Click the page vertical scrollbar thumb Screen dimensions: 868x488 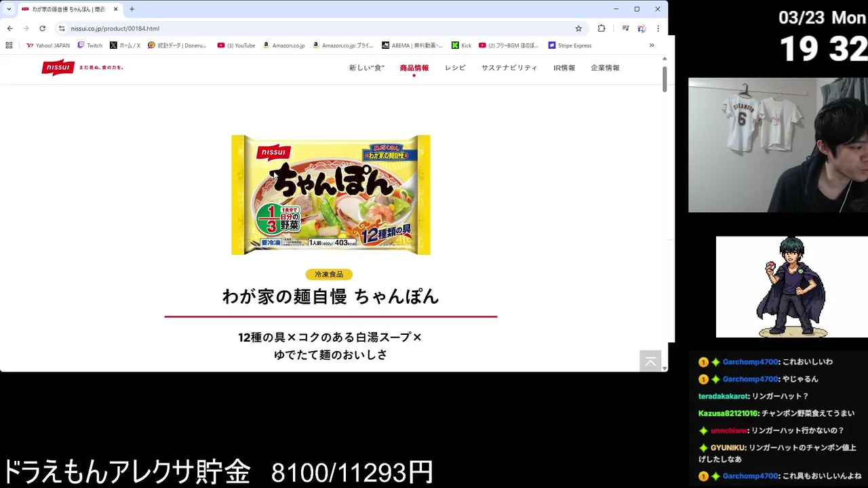click(x=665, y=79)
